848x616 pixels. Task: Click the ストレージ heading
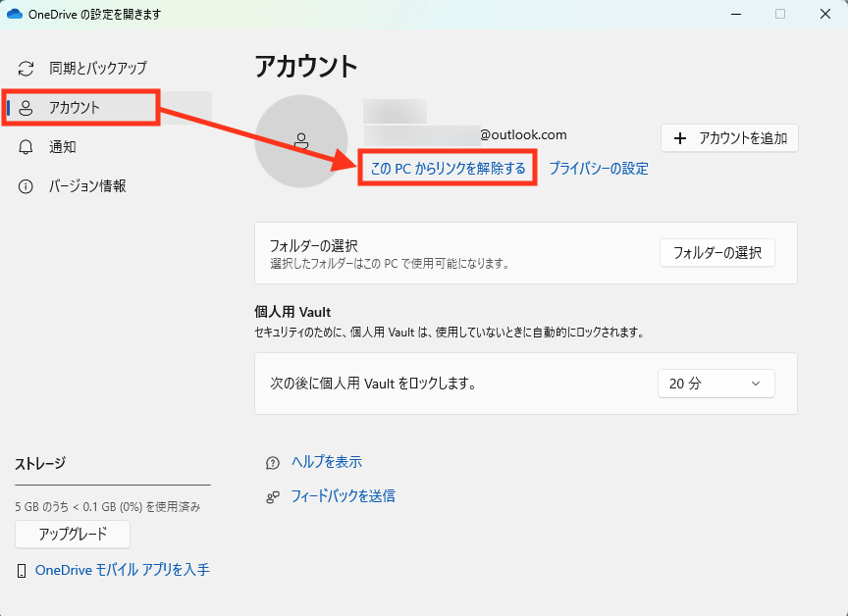pos(40,464)
